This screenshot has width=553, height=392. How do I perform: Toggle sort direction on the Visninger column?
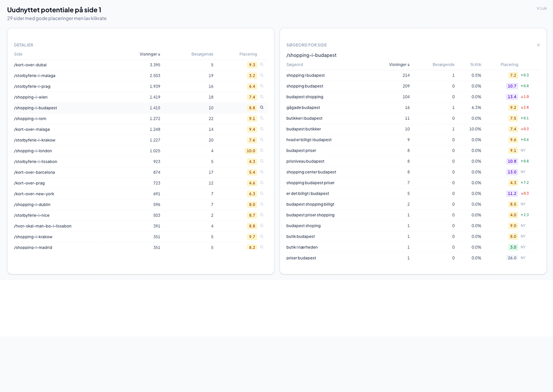tap(149, 54)
